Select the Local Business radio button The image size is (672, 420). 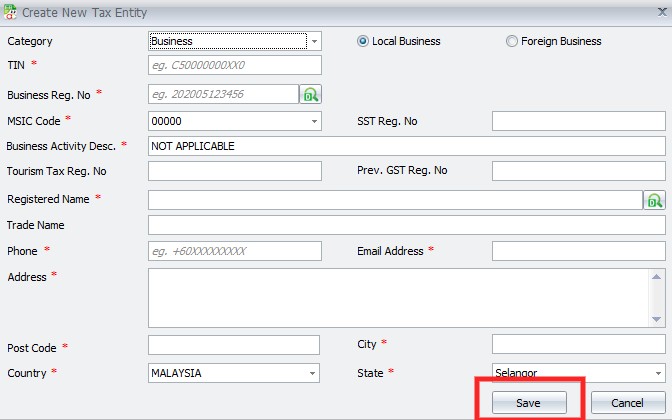[363, 41]
